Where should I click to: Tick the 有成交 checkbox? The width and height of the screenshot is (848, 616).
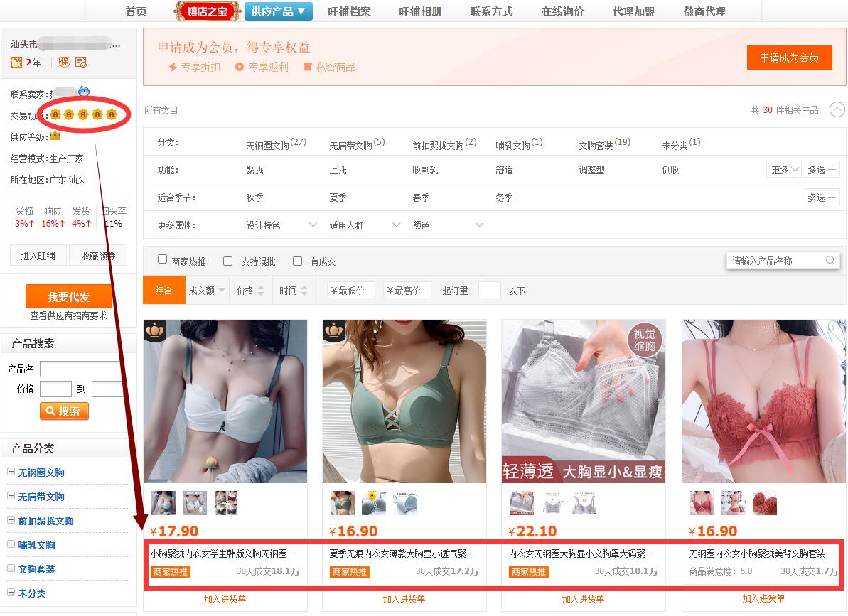coord(298,261)
